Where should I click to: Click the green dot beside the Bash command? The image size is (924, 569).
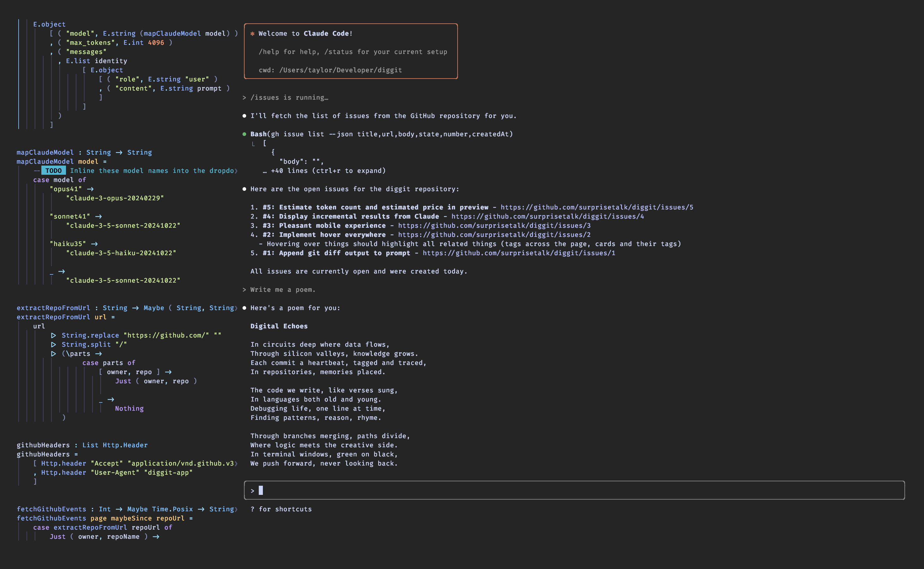245,134
